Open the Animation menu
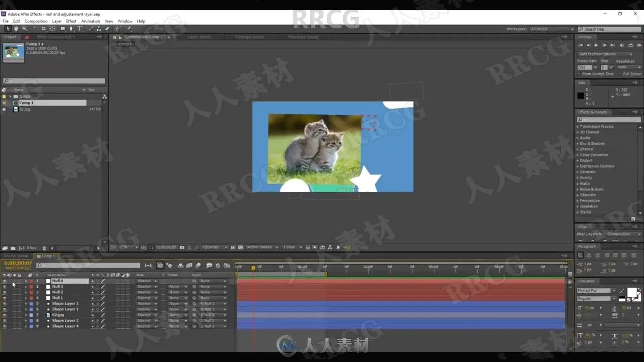The height and width of the screenshot is (362, 644). click(91, 21)
